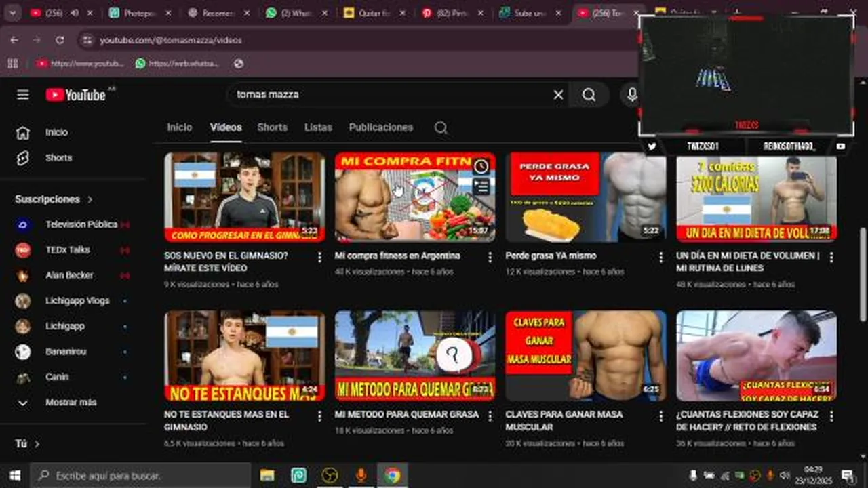Open options menu for Perde grasa YA mismo
868x488 pixels.
point(660,257)
